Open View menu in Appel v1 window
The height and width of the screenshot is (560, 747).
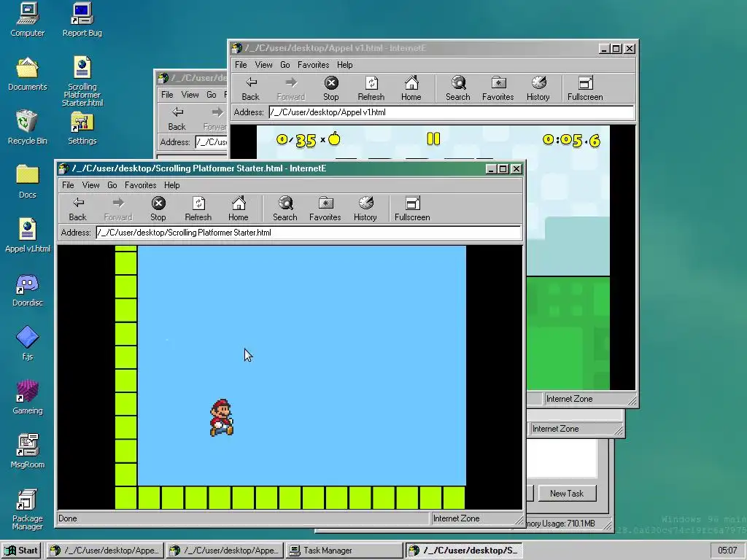coord(263,65)
